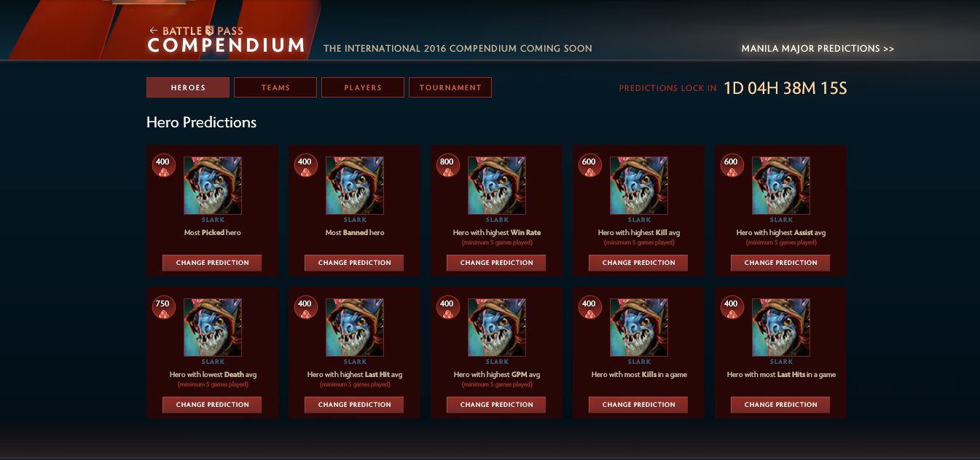Change prediction for most Last Hits in game
Viewport: 980px width, 460px height.
pyautogui.click(x=780, y=405)
